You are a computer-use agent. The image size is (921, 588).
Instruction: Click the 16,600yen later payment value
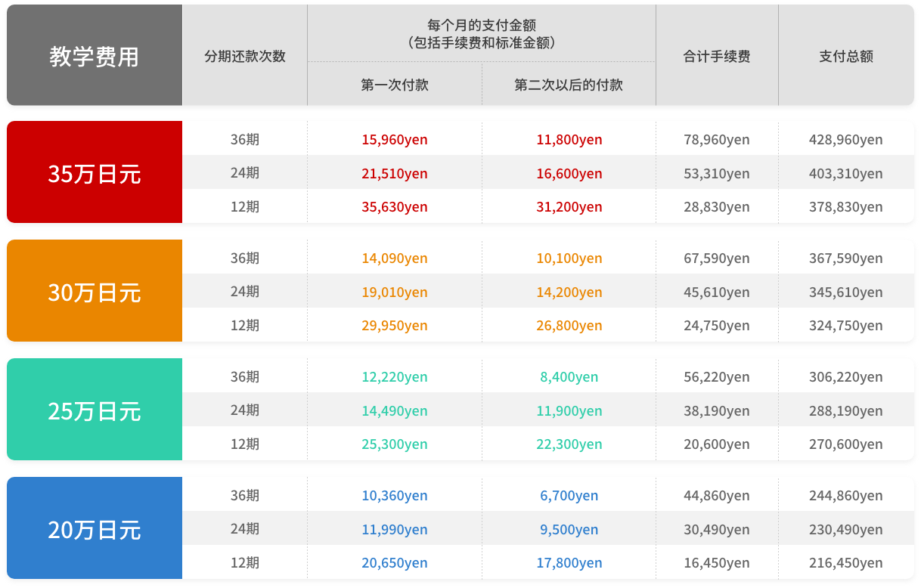coord(569,174)
